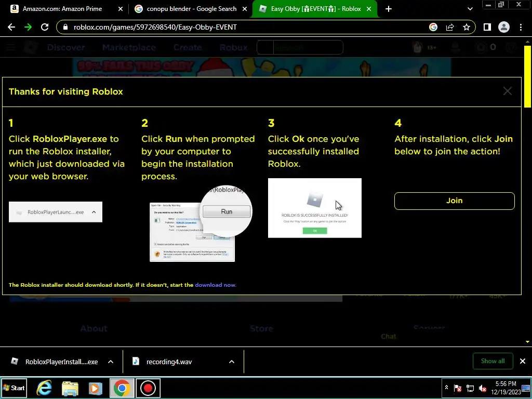Click the address bar URL
This screenshot has width=532, height=399.
coord(155,27)
